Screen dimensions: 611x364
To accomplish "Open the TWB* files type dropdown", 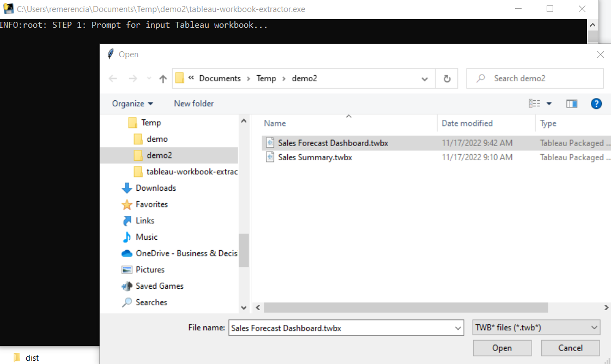I will click(536, 327).
